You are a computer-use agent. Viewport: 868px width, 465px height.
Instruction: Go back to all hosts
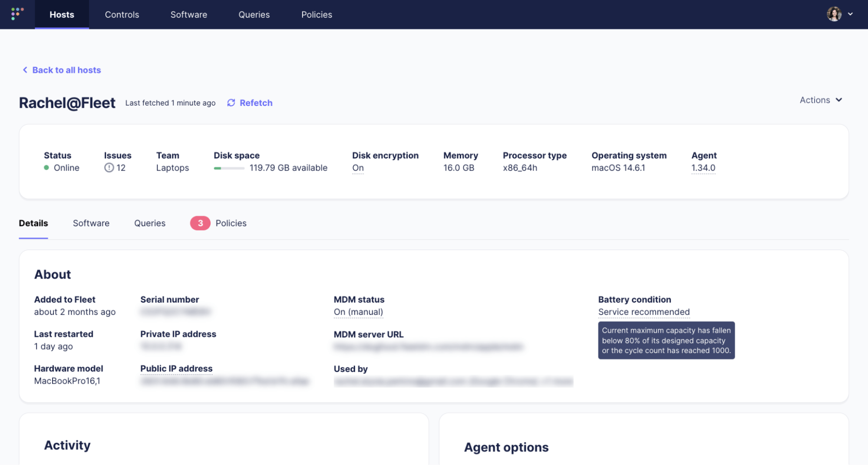tap(66, 70)
